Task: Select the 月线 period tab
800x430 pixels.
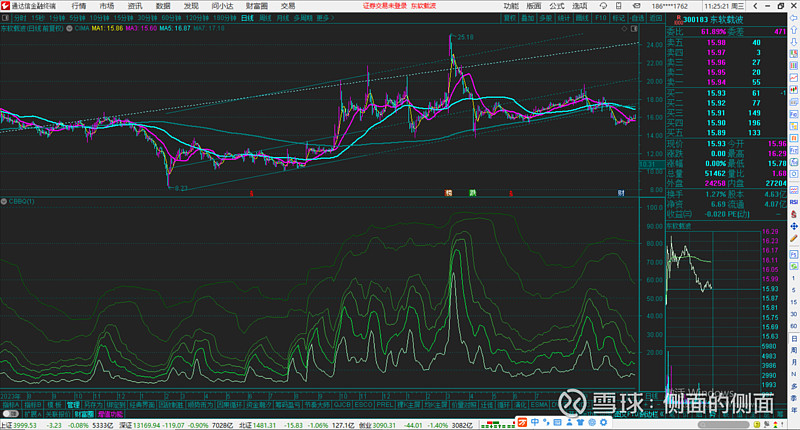Action: point(282,18)
